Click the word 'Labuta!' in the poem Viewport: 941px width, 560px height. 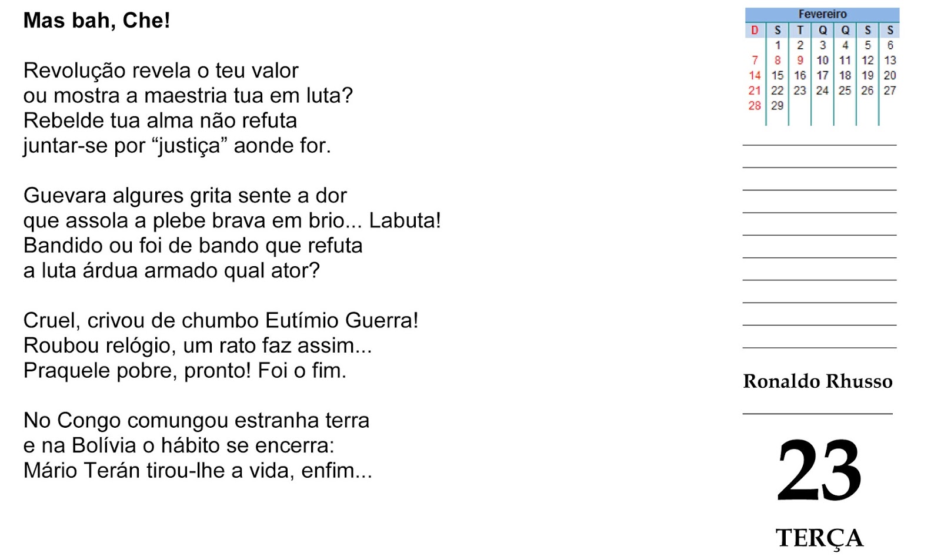405,220
